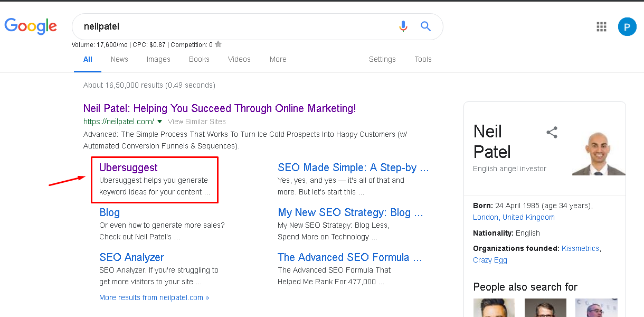Screen dimensions: 644x317
Task: Start voice search with microphone icon
Action: pyautogui.click(x=403, y=26)
